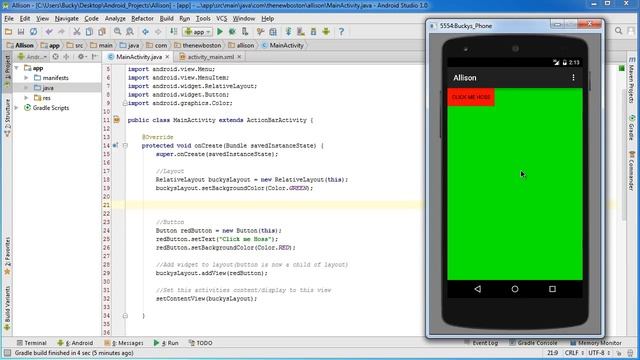Image resolution: width=640 pixels, height=360 pixels.
Task: Open Build Variants side panel
Action: tap(7, 308)
